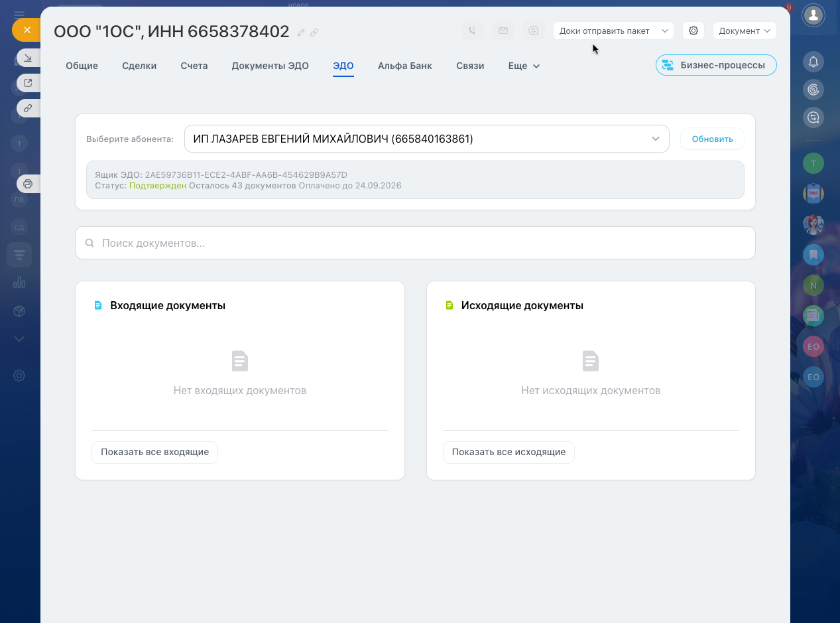
Task: Click the pencil icon to edit the company title
Action: (301, 33)
